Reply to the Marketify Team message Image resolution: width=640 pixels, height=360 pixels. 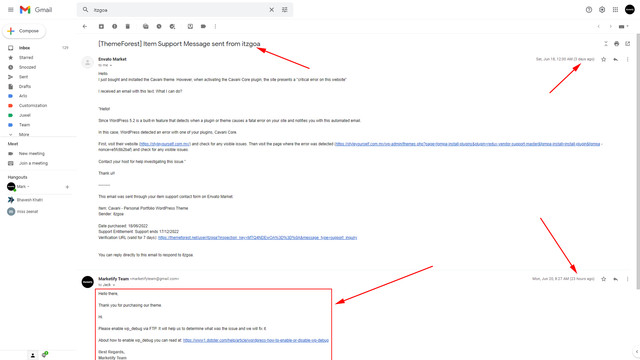616,279
